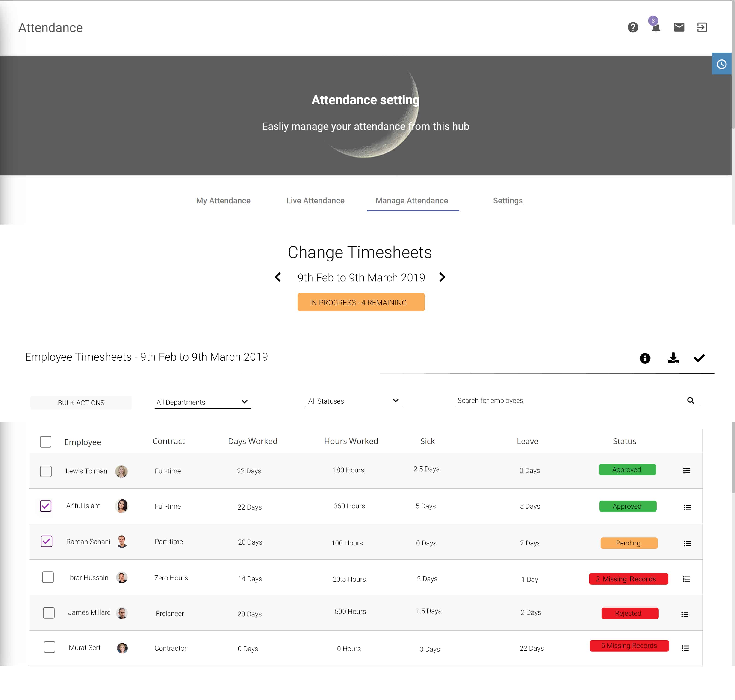Download the employee timesheets
The width and height of the screenshot is (735, 700).
coord(673,358)
